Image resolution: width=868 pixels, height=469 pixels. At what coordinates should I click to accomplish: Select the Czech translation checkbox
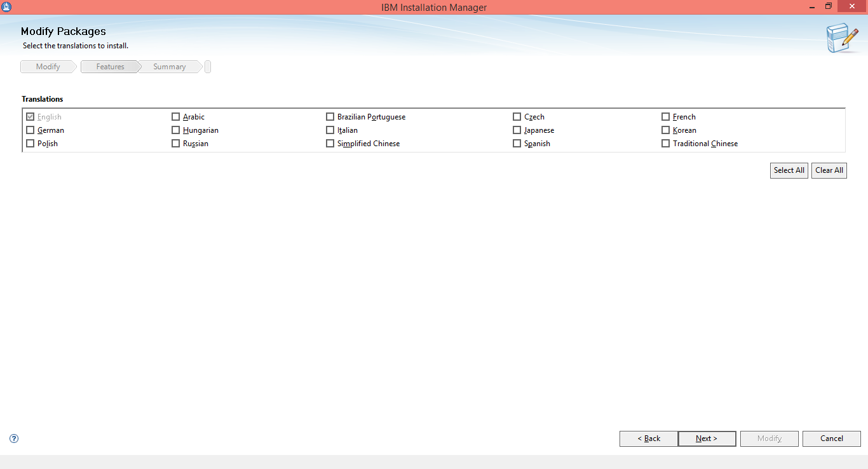pos(517,117)
